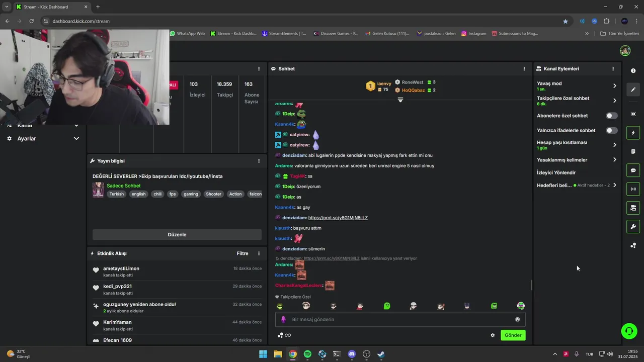Toggle the lightning bolt widget in right sidebar
Image resolution: width=644 pixels, height=362 pixels.
point(633,133)
